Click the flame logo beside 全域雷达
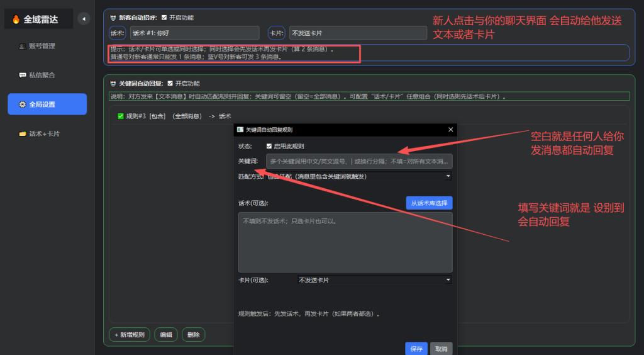This screenshot has height=355, width=644. [16, 20]
